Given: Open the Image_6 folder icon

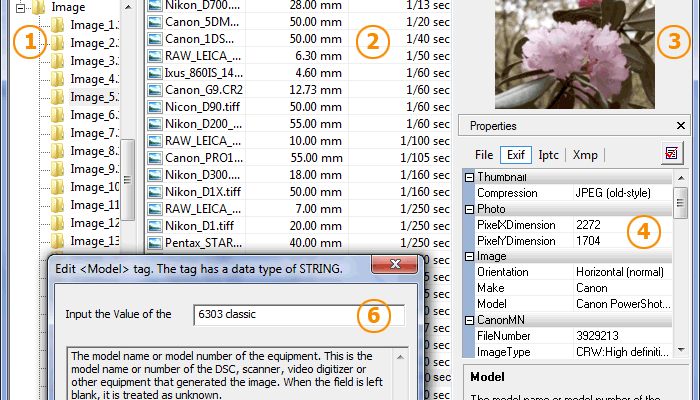Looking at the screenshot, I should 57,115.
